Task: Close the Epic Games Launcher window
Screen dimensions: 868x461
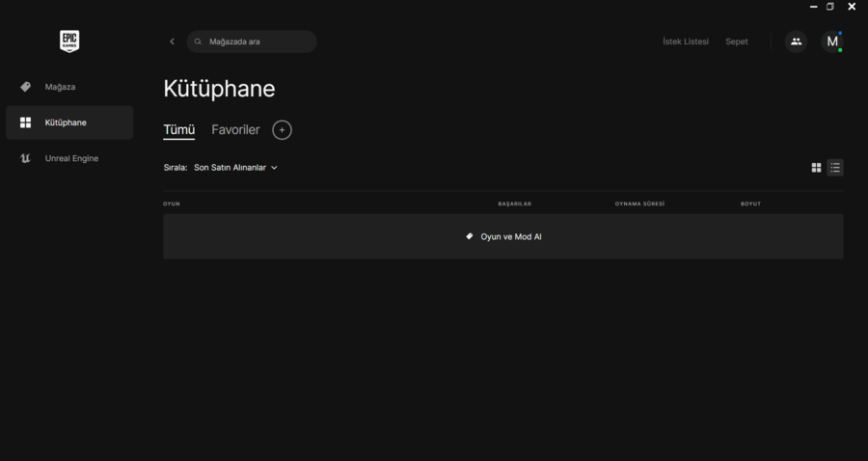Action: click(x=852, y=7)
